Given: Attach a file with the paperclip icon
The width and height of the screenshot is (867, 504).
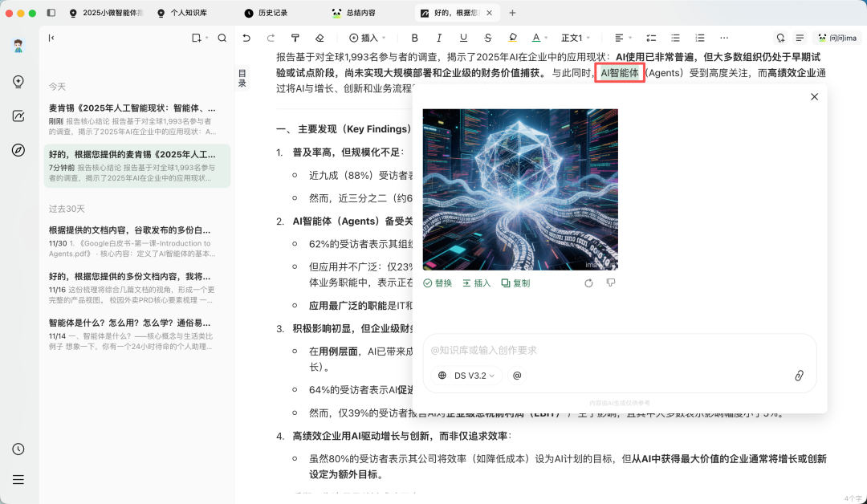Looking at the screenshot, I should tap(800, 375).
